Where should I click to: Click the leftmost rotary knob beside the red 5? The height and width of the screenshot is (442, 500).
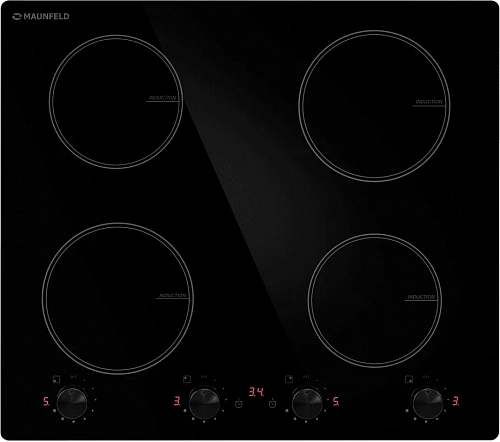72,403
